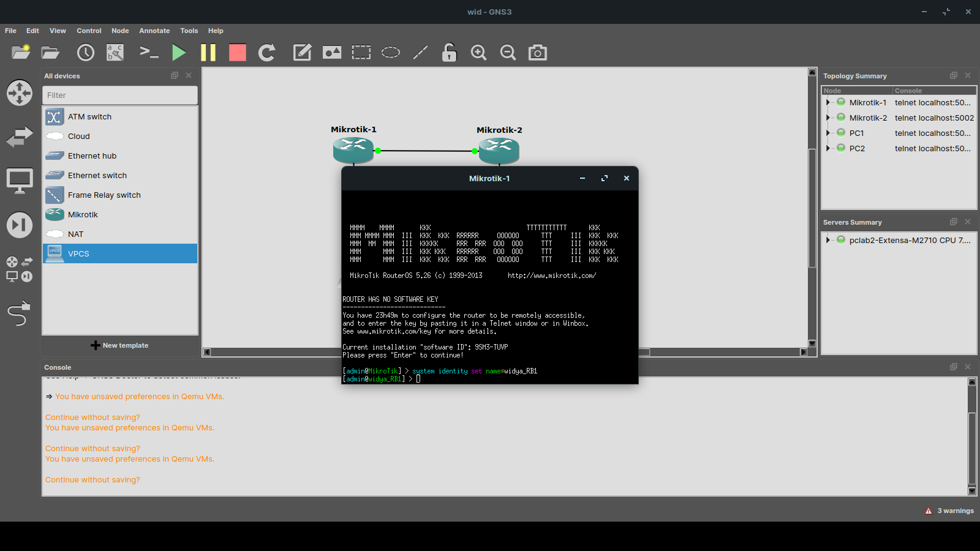Open the File menu
The height and width of the screenshot is (551, 980).
point(10,31)
